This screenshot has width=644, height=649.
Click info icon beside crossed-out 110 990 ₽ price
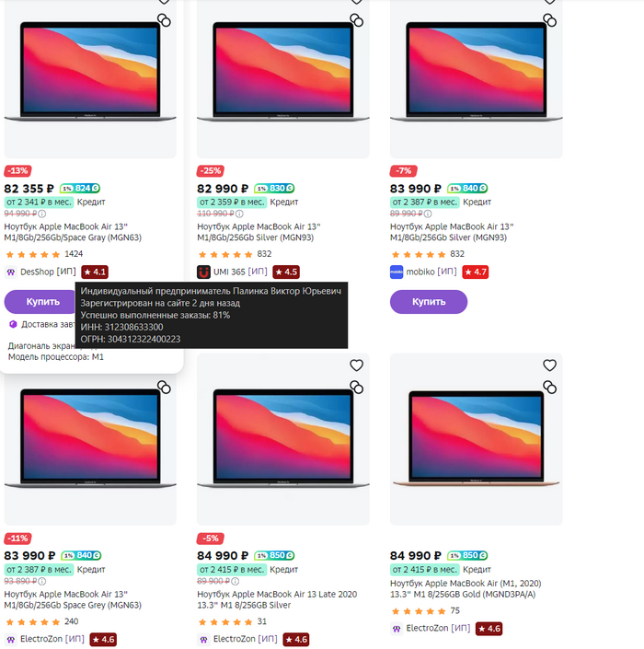(x=237, y=214)
